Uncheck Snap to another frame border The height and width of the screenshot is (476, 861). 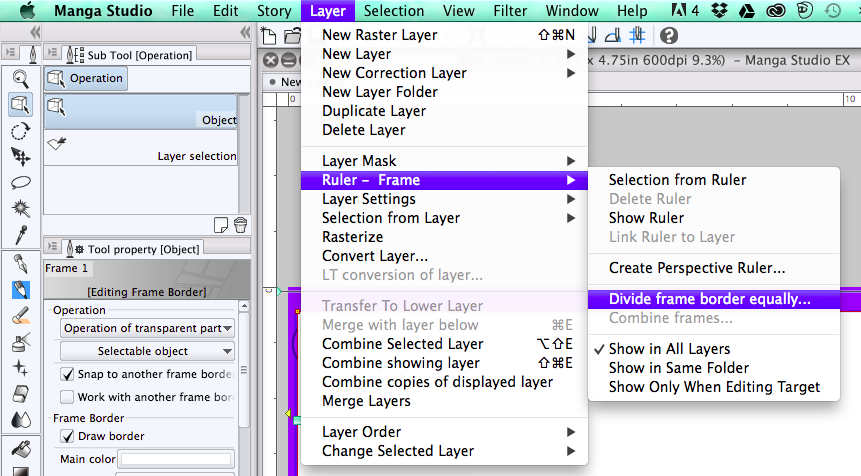(x=68, y=374)
